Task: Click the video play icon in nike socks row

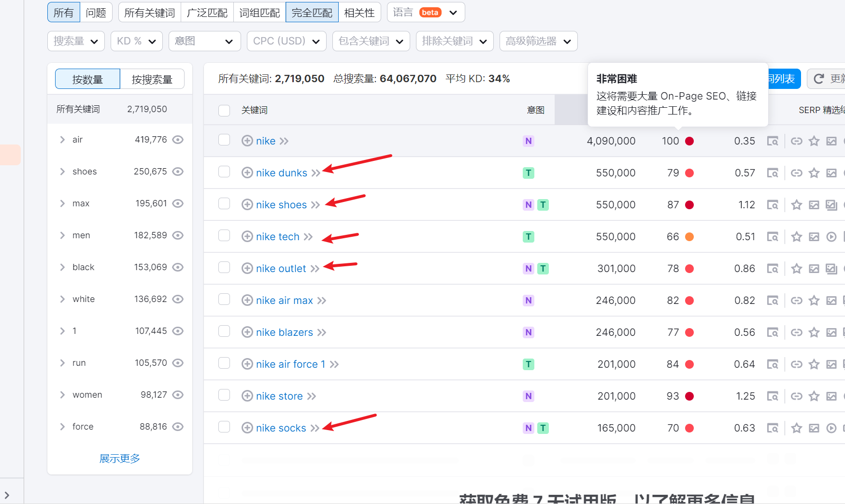Action: (x=831, y=428)
